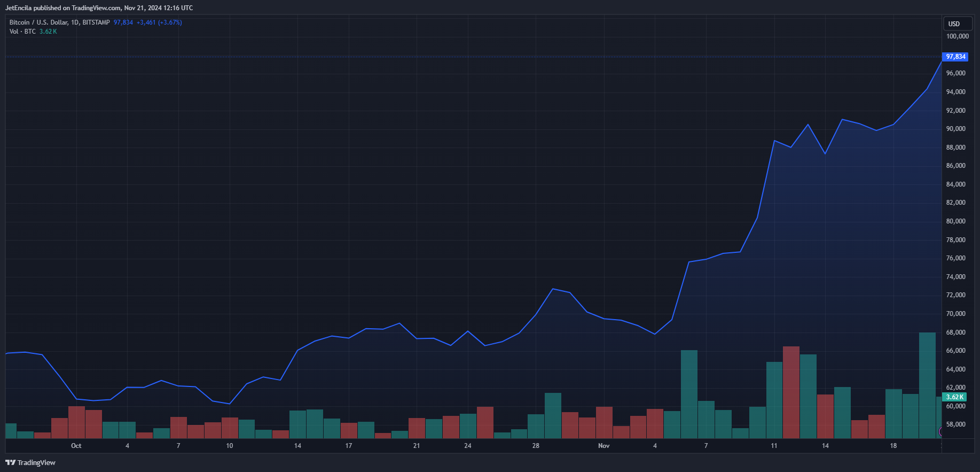Click the Nov label on the time axis
The image size is (980, 472).
point(603,446)
